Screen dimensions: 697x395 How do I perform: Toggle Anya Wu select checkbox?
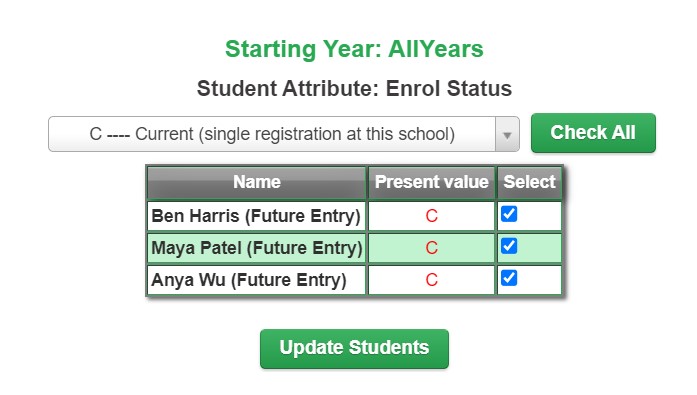[x=509, y=278]
